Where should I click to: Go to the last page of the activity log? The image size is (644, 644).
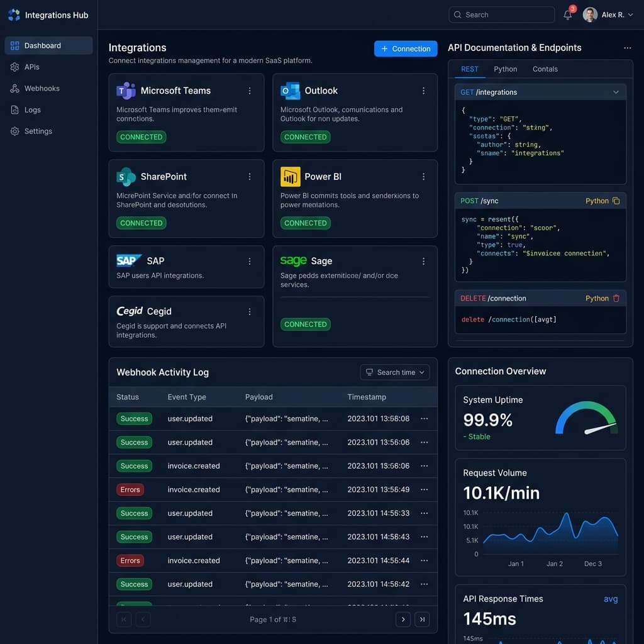422,619
